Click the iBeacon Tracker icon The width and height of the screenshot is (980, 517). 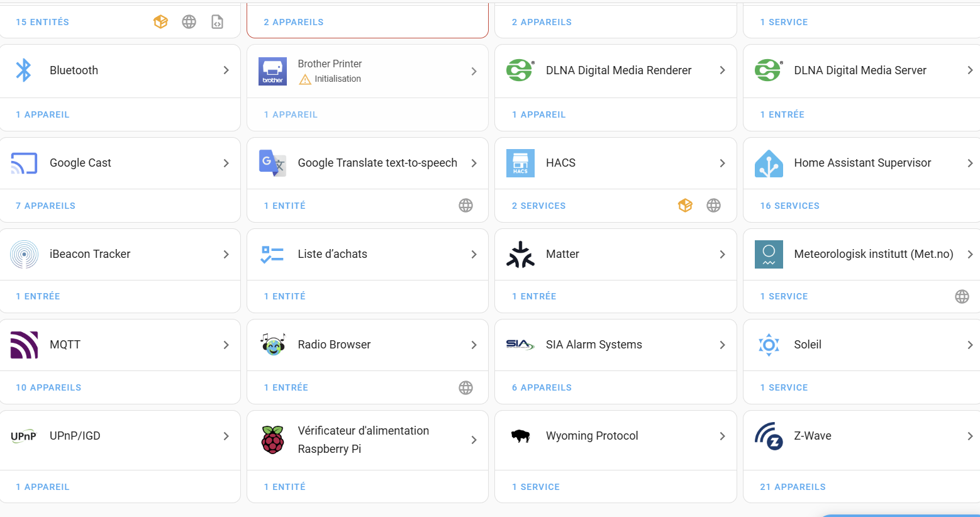click(24, 254)
